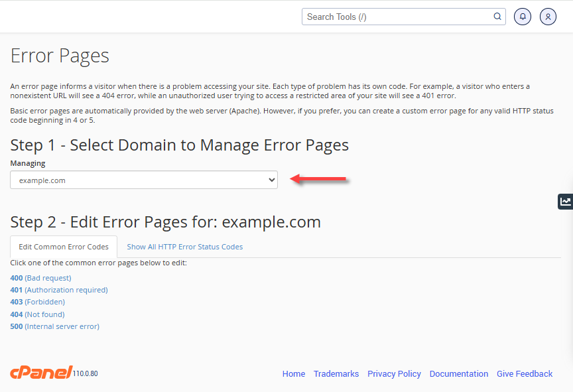Expand the example.com domain selector chevron
The width and height of the screenshot is (573, 392).
(271, 179)
